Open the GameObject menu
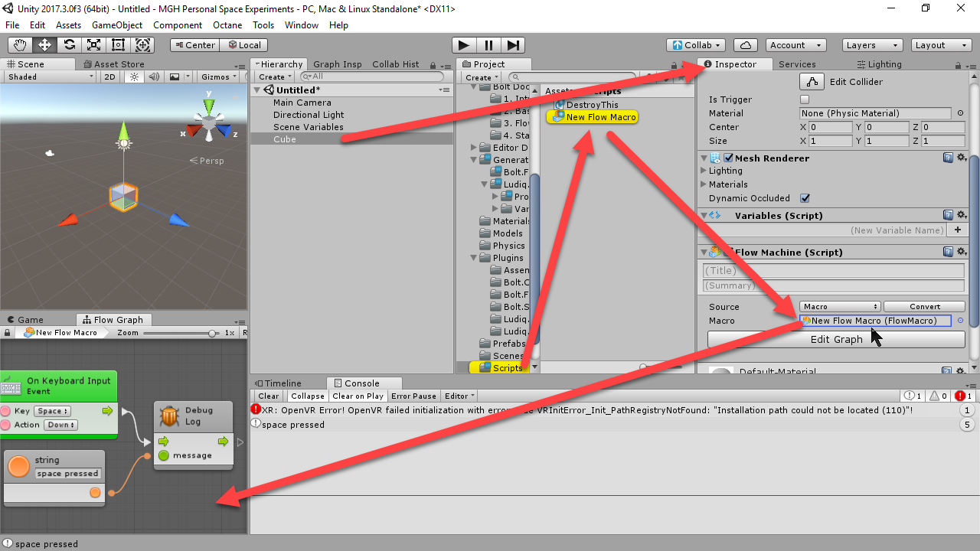Screen dimensions: 980x551 point(117,25)
